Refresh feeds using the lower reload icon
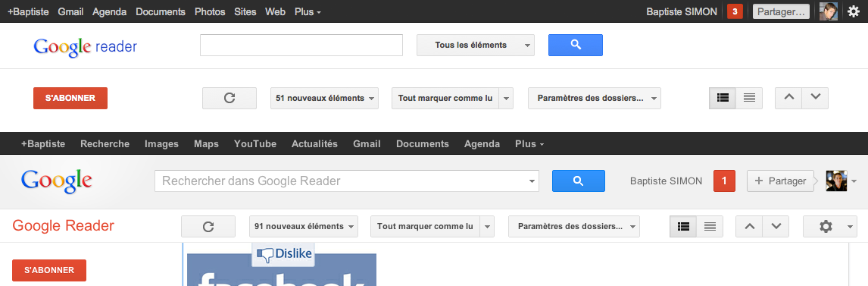This screenshot has height=286, width=868. tap(208, 226)
